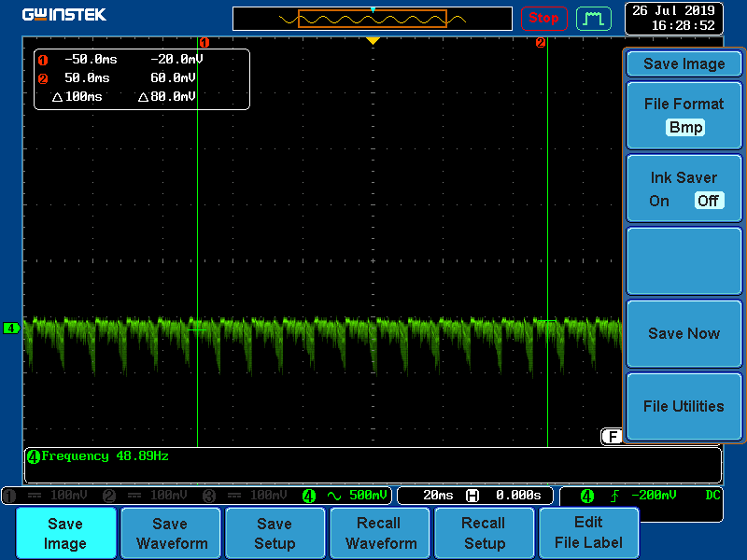Click the channel 3 100mV scale value
The image size is (747, 560).
[x=269, y=496]
